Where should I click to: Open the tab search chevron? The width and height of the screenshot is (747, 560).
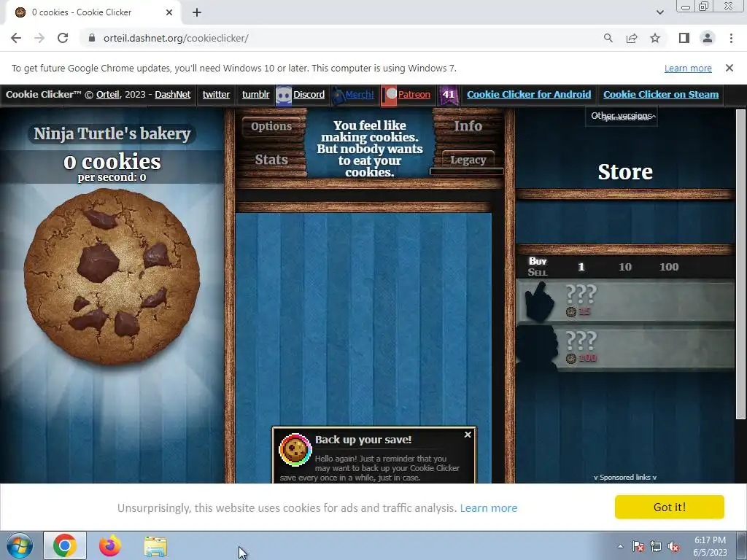[659, 12]
